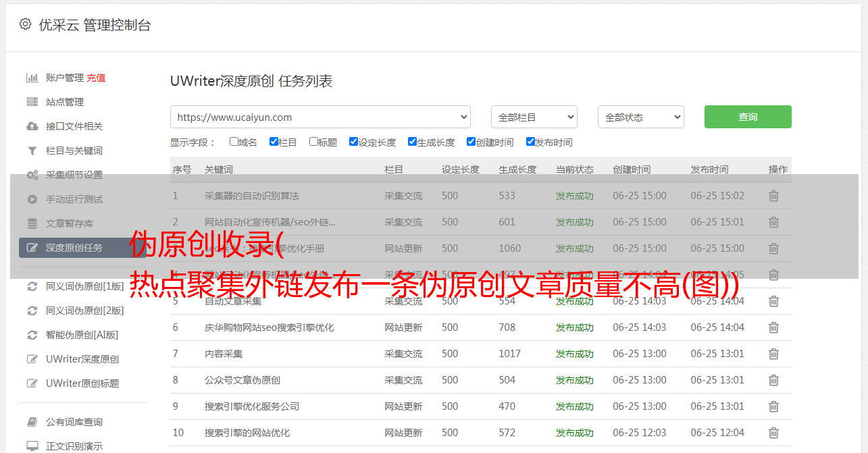
Task: Delete the 搜索引擎的网站优化 row via trash icon
Action: 773,433
